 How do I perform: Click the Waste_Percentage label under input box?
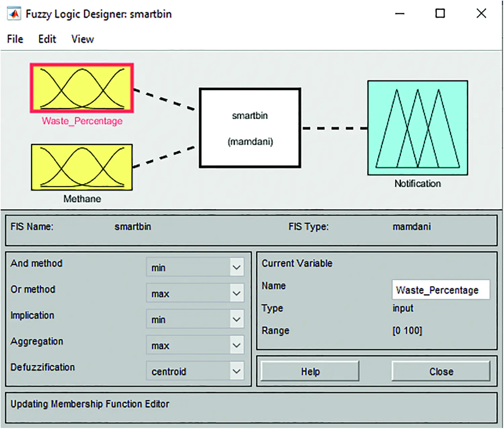tap(82, 121)
